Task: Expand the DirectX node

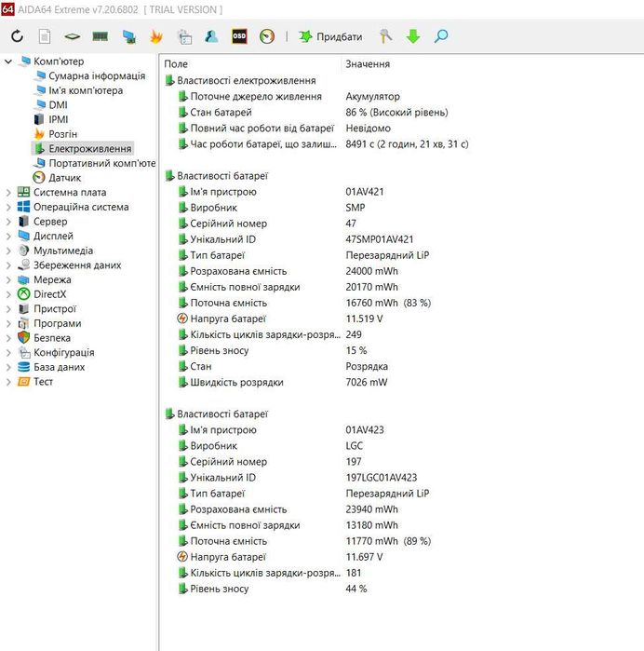Action: tap(8, 294)
